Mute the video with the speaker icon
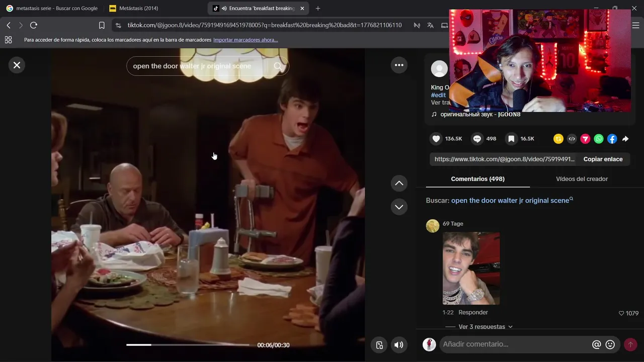 398,345
